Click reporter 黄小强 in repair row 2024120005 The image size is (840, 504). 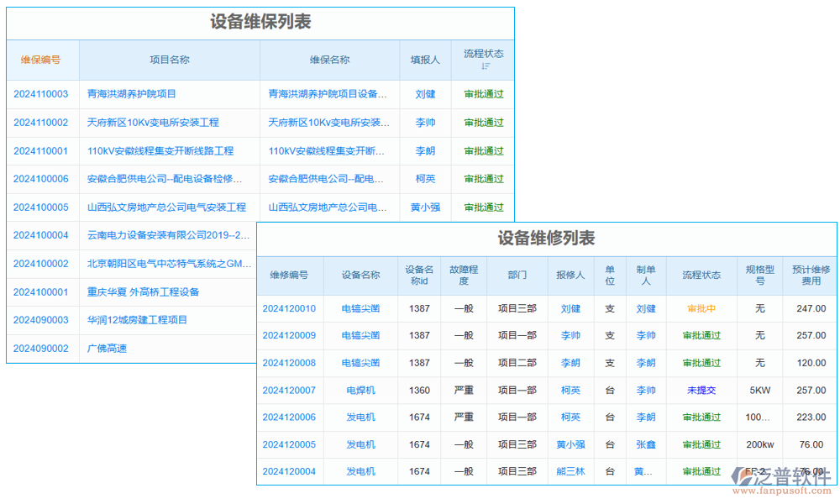[570, 444]
